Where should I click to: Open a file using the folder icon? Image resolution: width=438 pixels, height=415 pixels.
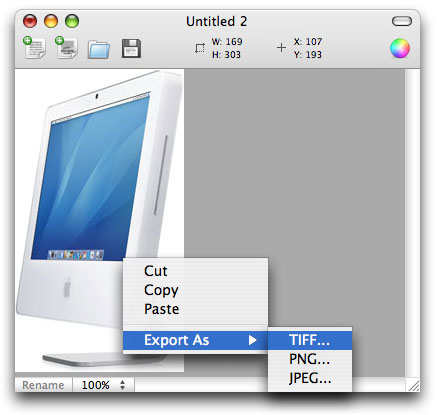[99, 49]
